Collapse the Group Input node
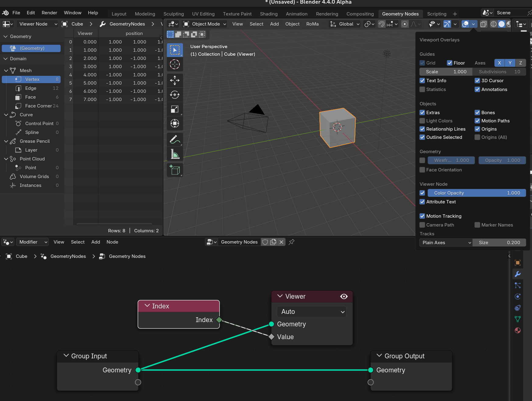Screen dimensions: 532x401 [66, 356]
